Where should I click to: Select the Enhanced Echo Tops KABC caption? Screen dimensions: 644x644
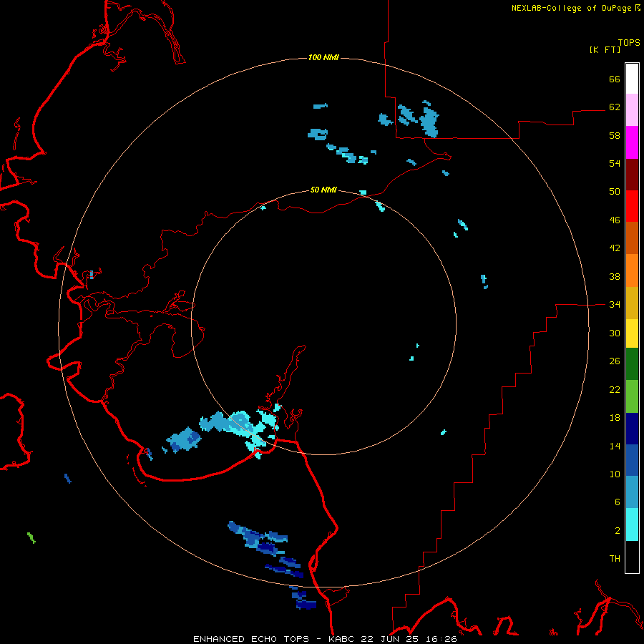click(325, 639)
